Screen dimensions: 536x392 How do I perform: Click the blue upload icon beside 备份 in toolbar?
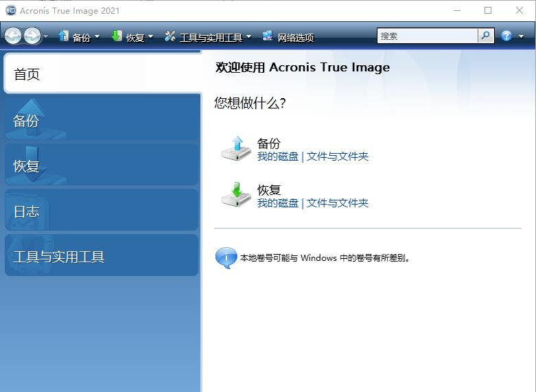[63, 36]
